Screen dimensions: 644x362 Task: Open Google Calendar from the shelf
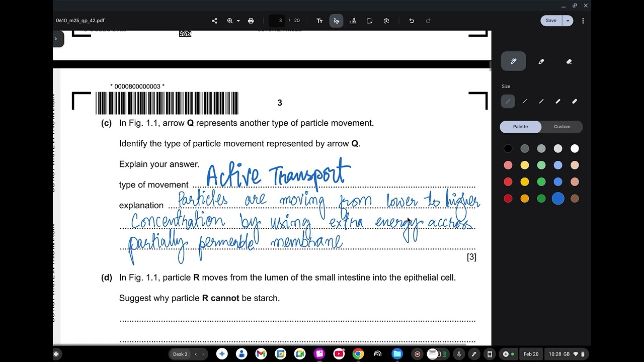click(280, 354)
